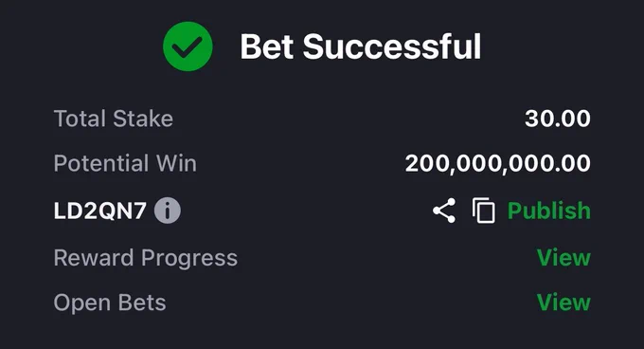This screenshot has height=349, width=644.
Task: Select the booking code LD2QN7 text
Action: (99, 211)
